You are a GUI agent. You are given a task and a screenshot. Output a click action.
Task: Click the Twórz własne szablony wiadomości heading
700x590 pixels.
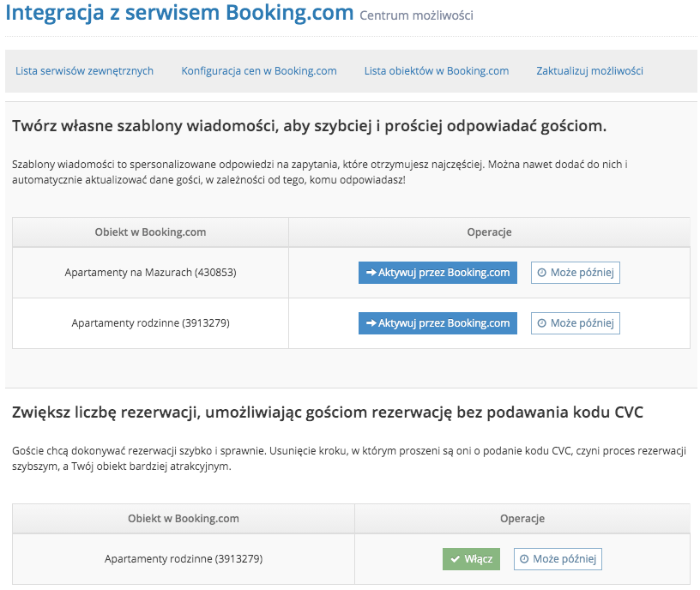(x=309, y=126)
